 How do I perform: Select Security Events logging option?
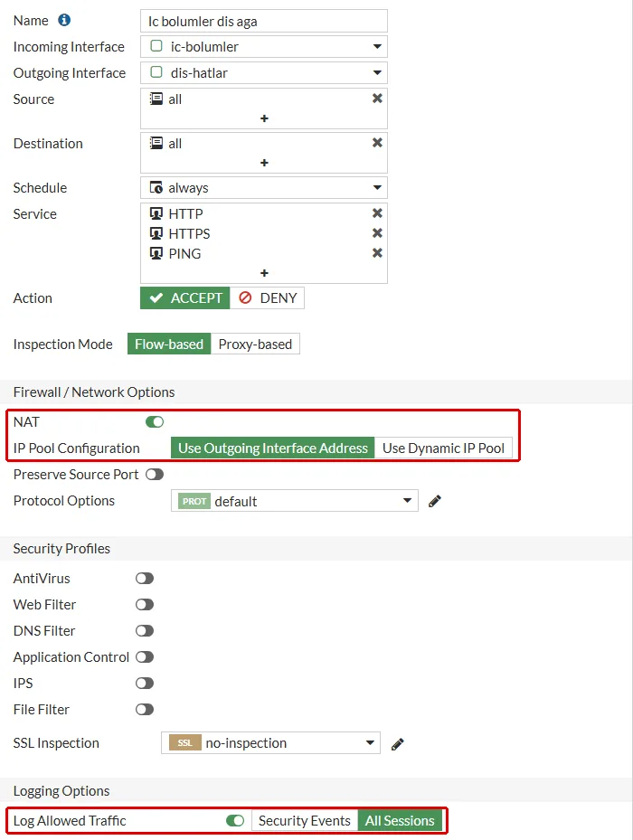pos(305,821)
